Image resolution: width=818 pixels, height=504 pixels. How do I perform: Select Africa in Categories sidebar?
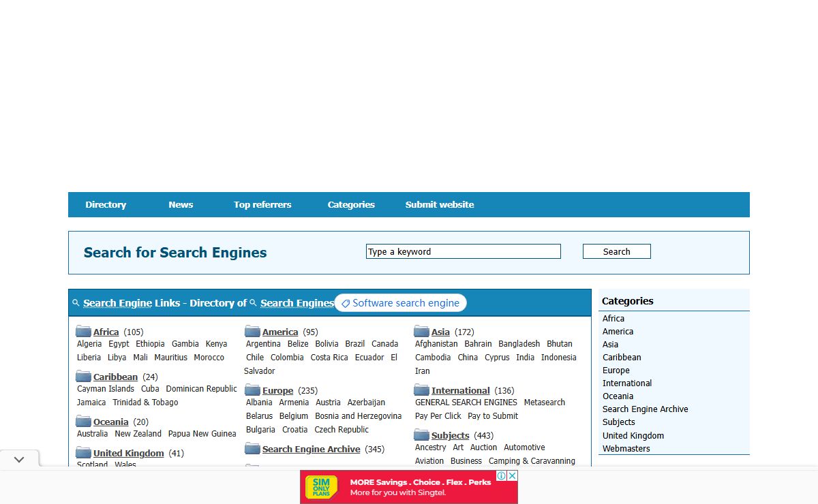[613, 318]
